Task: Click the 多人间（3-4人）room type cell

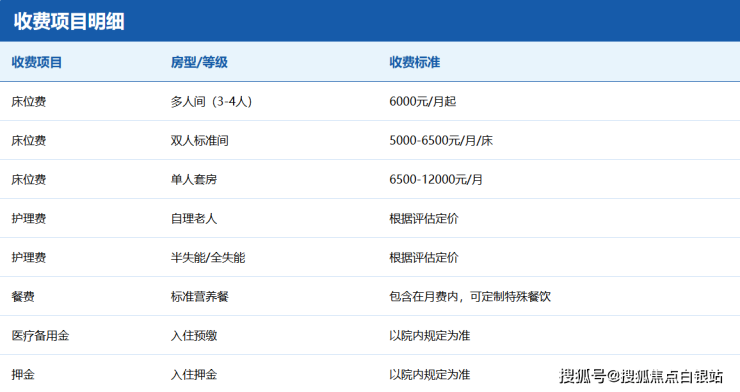Action: click(211, 101)
